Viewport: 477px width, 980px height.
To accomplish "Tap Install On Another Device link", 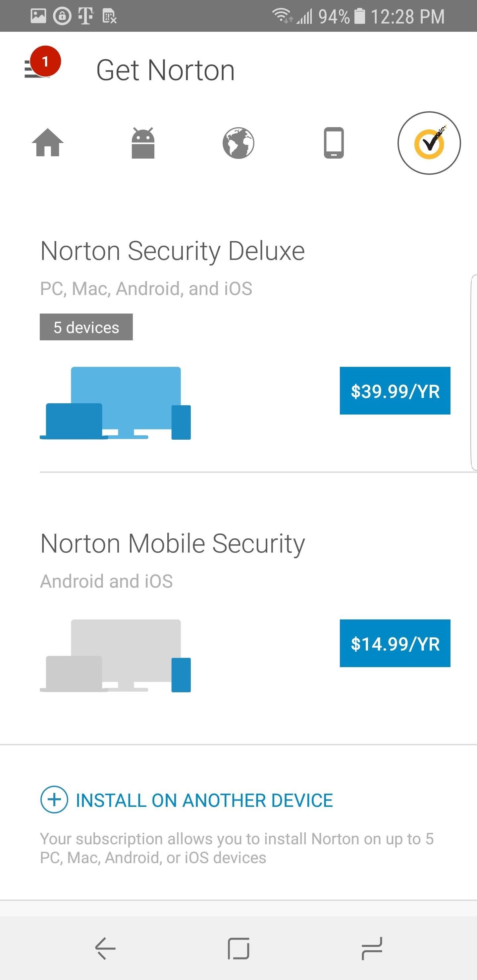I will click(204, 800).
